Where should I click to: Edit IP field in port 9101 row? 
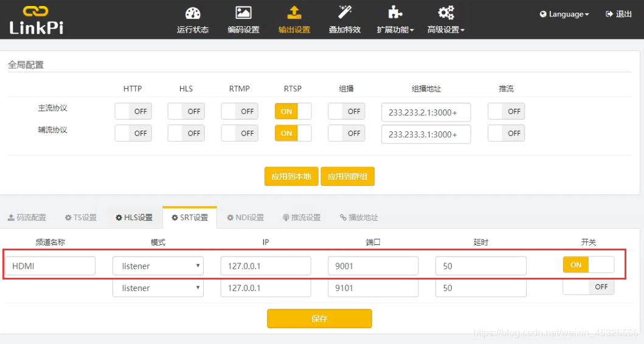(266, 288)
